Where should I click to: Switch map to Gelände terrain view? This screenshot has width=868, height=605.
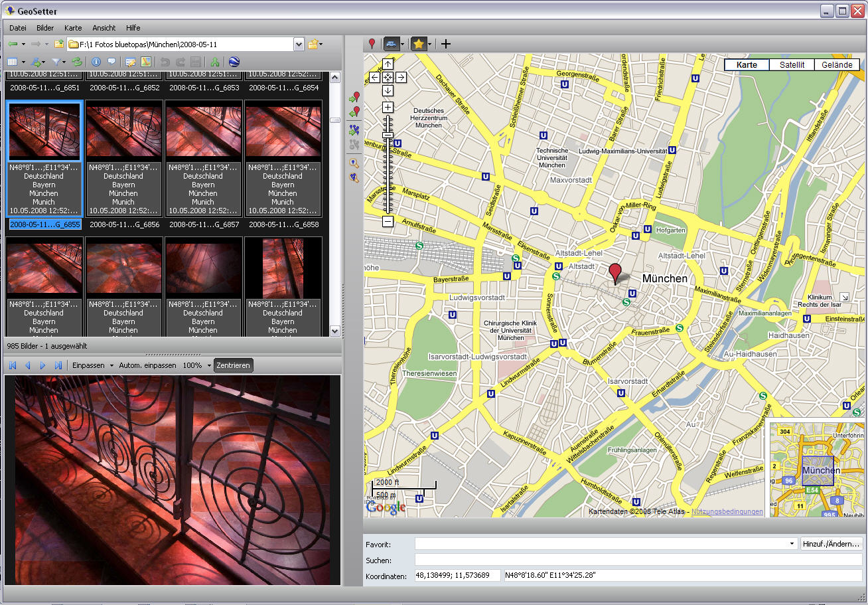(x=837, y=65)
